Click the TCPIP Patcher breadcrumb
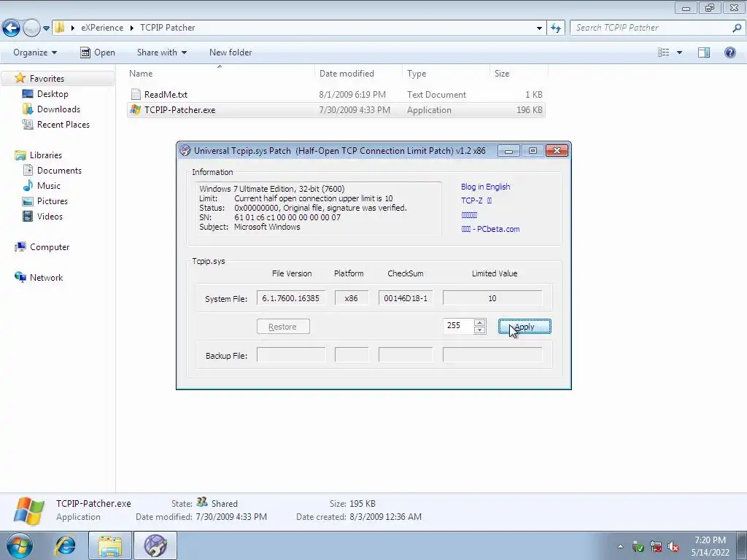The image size is (747, 560). 168,28
